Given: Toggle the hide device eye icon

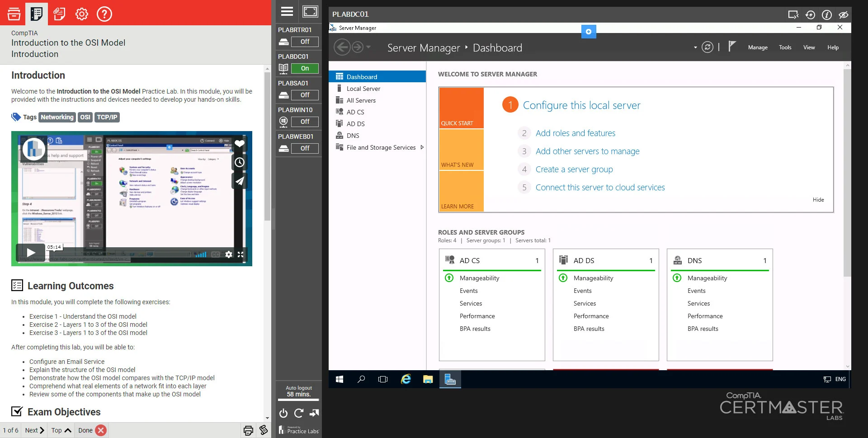Looking at the screenshot, I should coord(843,15).
